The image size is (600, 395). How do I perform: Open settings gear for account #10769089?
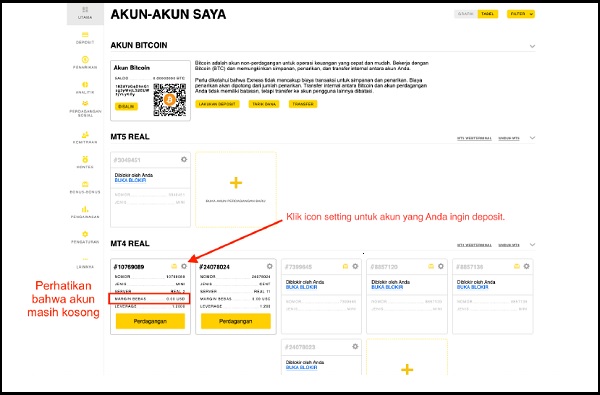(184, 266)
